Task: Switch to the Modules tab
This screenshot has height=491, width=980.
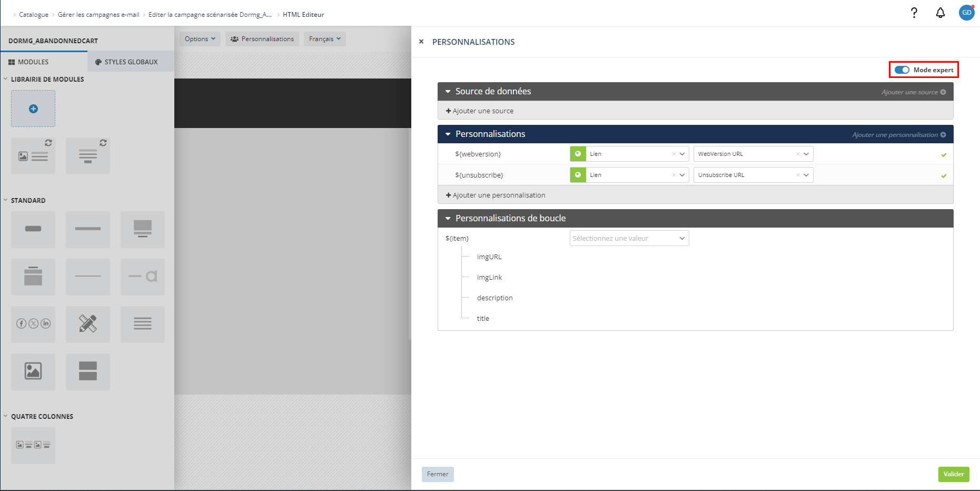Action: [44, 62]
